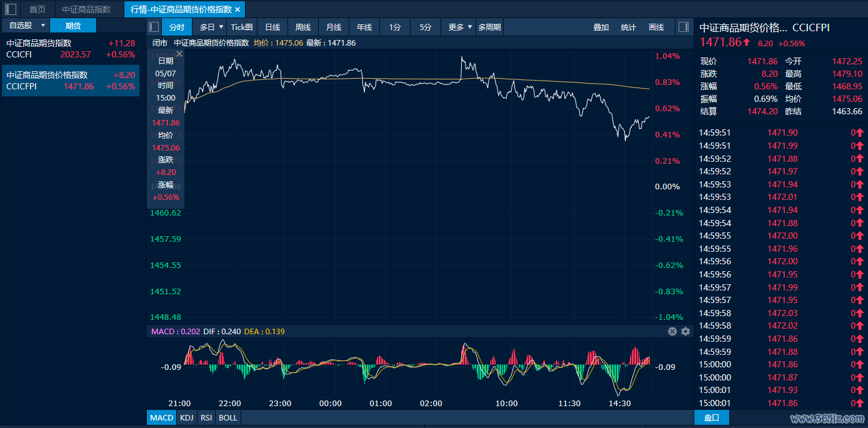Hide the right quote panel via toolbar icon
Image resolution: width=868 pixels, height=428 pixels.
coord(683,27)
